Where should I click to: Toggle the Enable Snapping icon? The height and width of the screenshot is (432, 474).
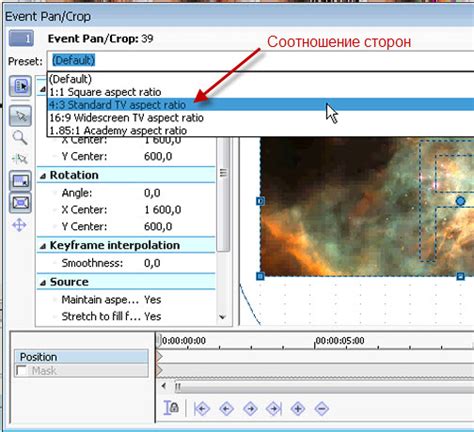pos(20,159)
